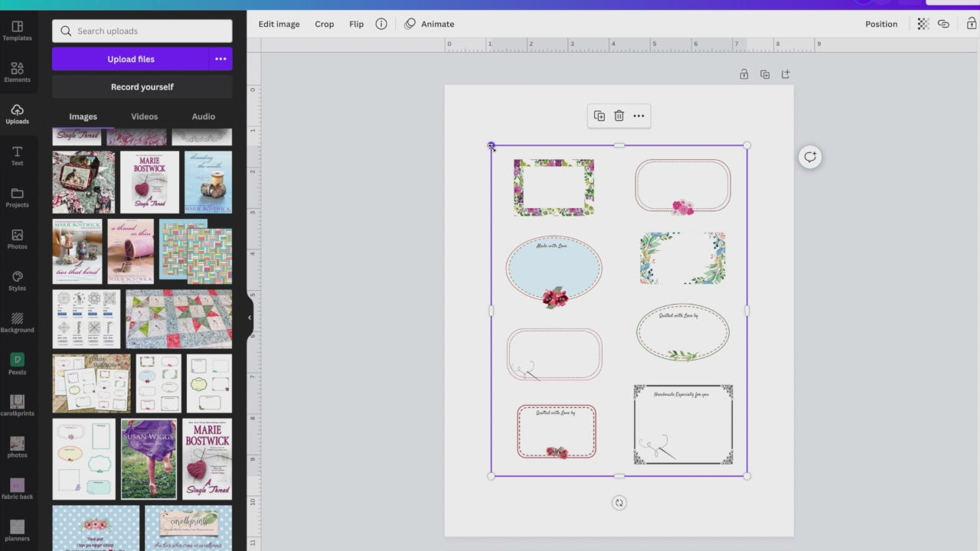Viewport: 980px width, 551px height.
Task: Open the Styles sidebar tab
Action: point(17,281)
